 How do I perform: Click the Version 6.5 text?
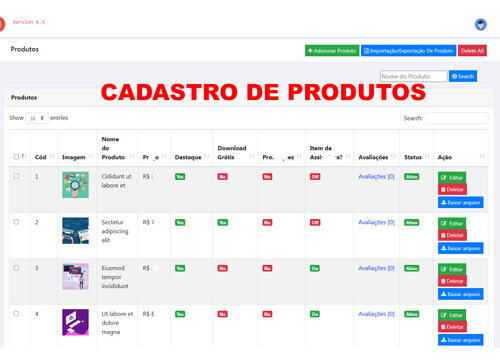[29, 22]
